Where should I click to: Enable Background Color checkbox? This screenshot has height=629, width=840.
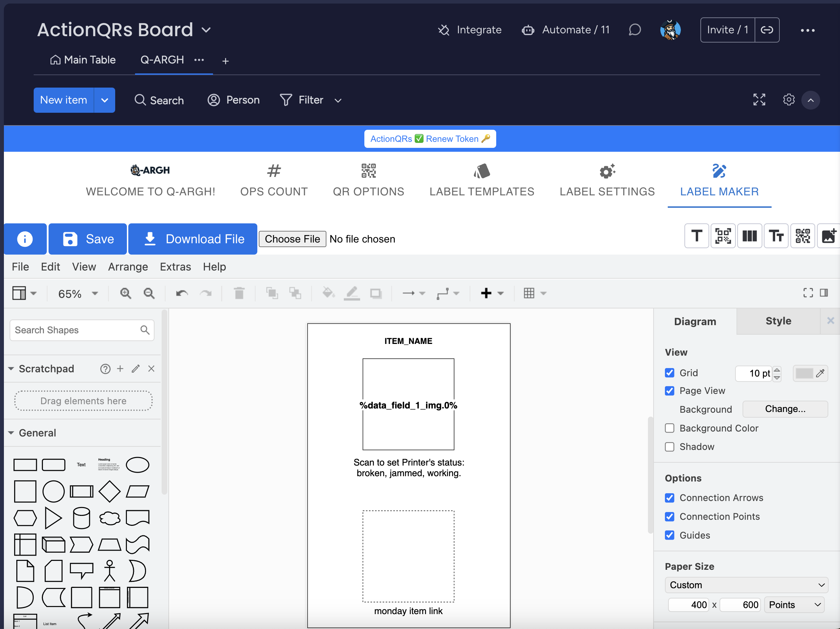(x=670, y=428)
